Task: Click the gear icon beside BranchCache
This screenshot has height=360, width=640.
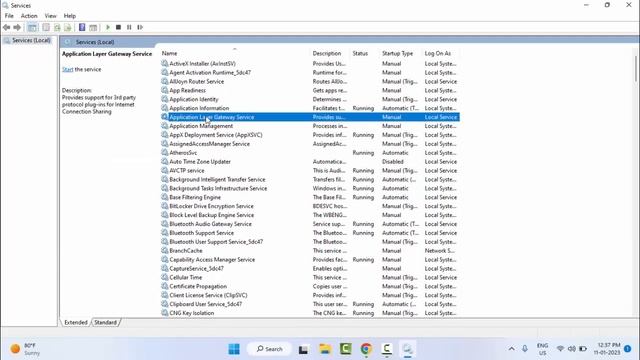Action: coord(164,250)
